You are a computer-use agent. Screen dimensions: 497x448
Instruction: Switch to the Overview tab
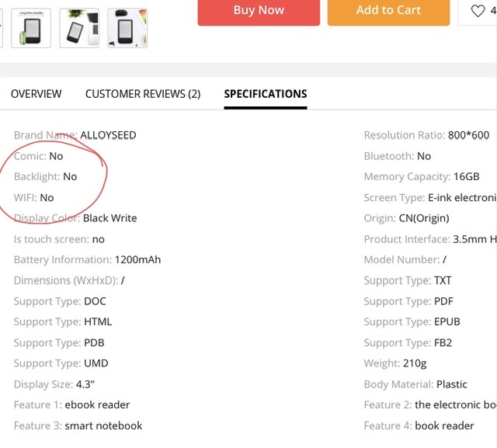point(36,94)
